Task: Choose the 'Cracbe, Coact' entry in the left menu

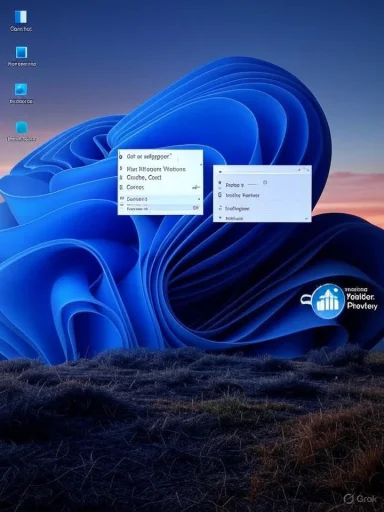Action: pos(144,177)
